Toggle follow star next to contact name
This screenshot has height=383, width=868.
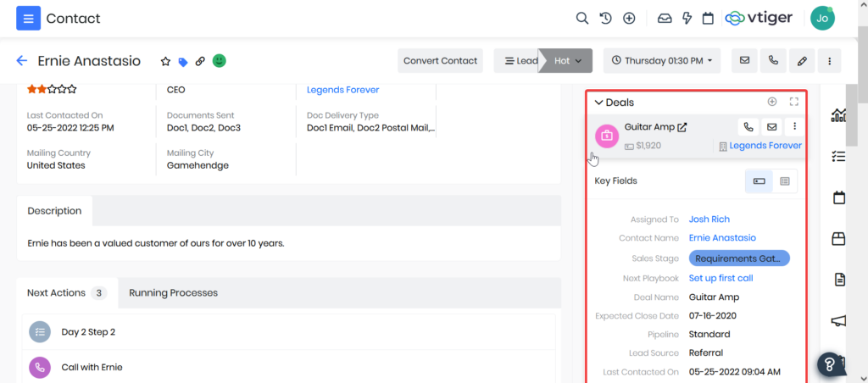[x=166, y=61]
